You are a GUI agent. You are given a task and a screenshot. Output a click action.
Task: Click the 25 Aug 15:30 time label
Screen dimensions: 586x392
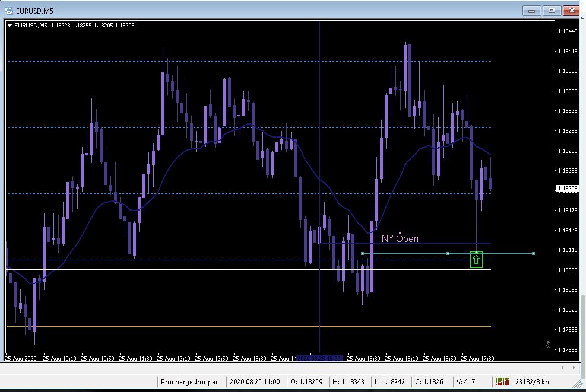pos(363,358)
